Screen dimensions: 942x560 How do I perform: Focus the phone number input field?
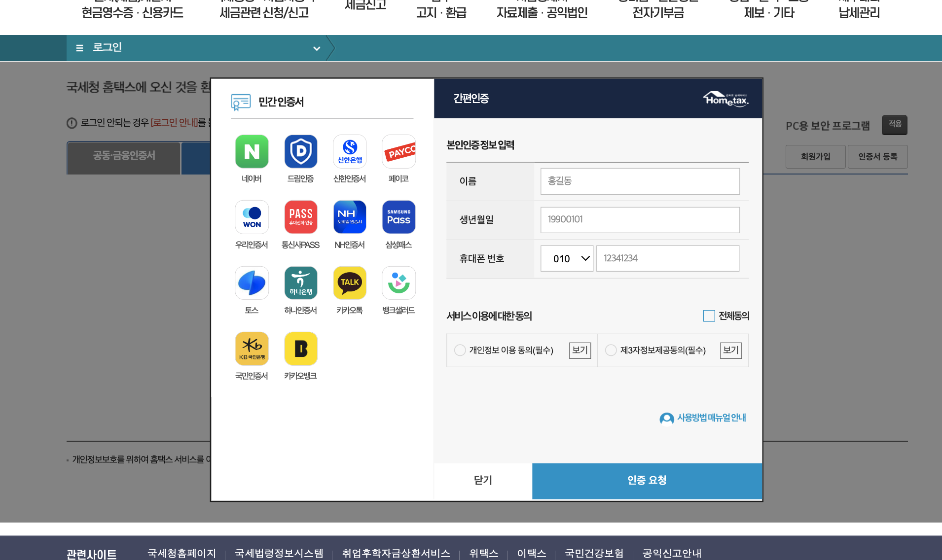tap(667, 258)
